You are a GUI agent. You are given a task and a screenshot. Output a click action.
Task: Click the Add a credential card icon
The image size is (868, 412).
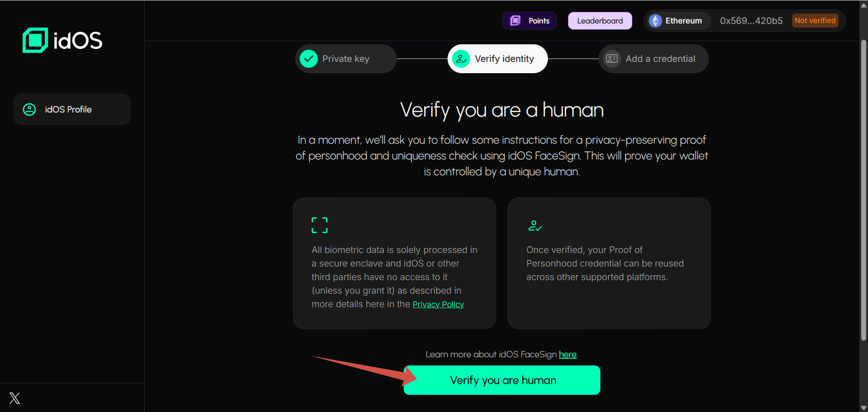(x=612, y=59)
